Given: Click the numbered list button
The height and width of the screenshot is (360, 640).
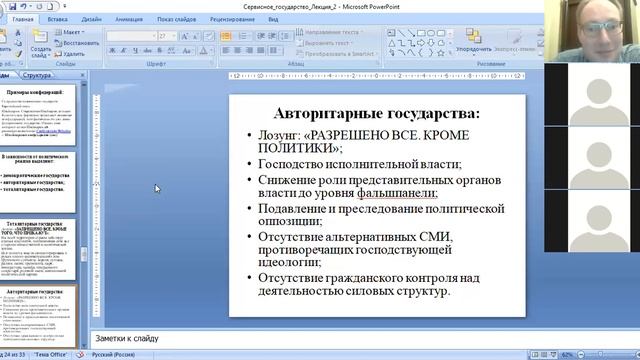Looking at the screenshot, I should click(x=243, y=36).
